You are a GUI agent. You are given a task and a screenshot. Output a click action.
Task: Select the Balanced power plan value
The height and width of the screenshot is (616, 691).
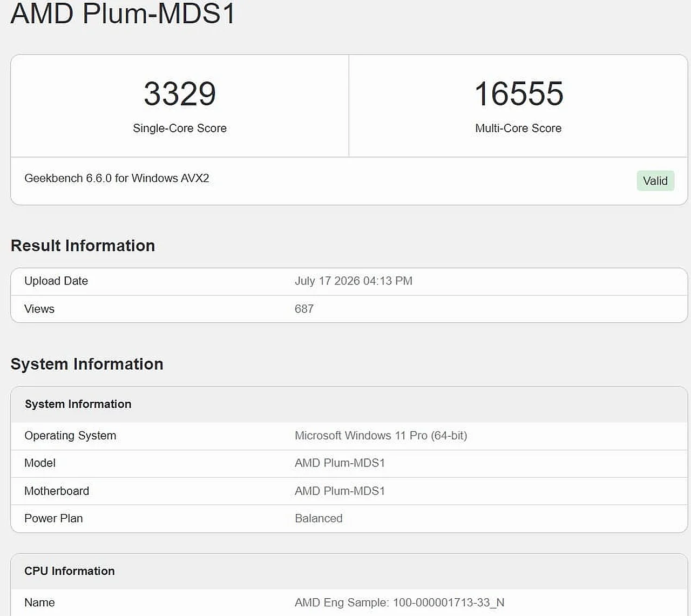click(319, 518)
